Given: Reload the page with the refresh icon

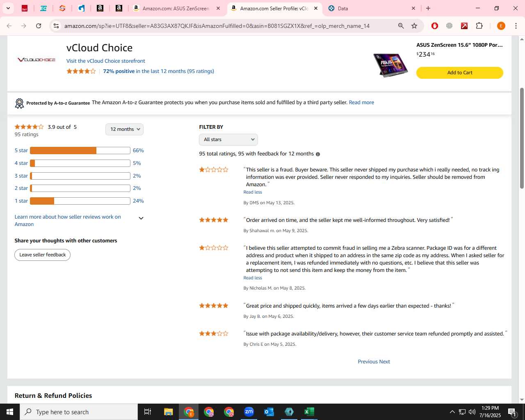Looking at the screenshot, I should pos(39,26).
